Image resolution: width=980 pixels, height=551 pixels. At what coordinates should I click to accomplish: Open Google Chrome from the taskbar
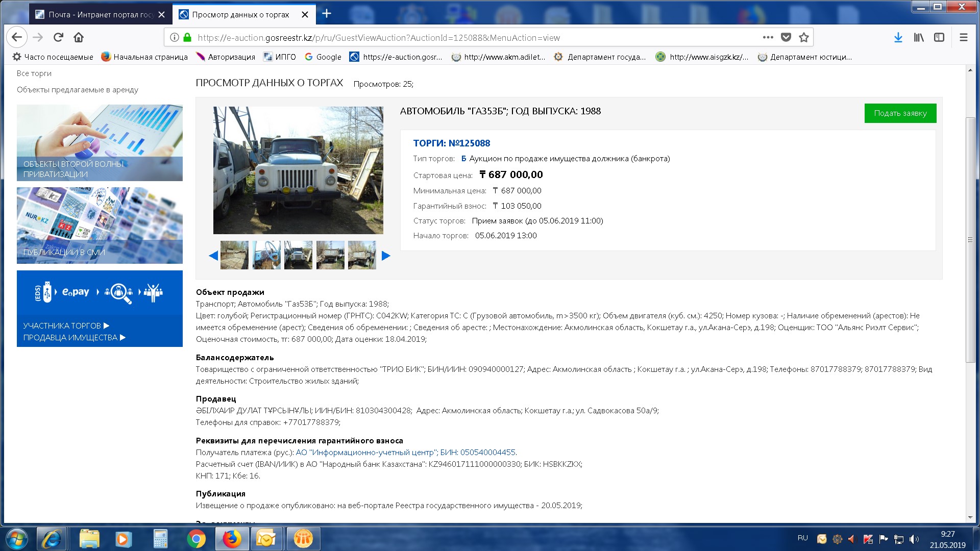tap(196, 539)
